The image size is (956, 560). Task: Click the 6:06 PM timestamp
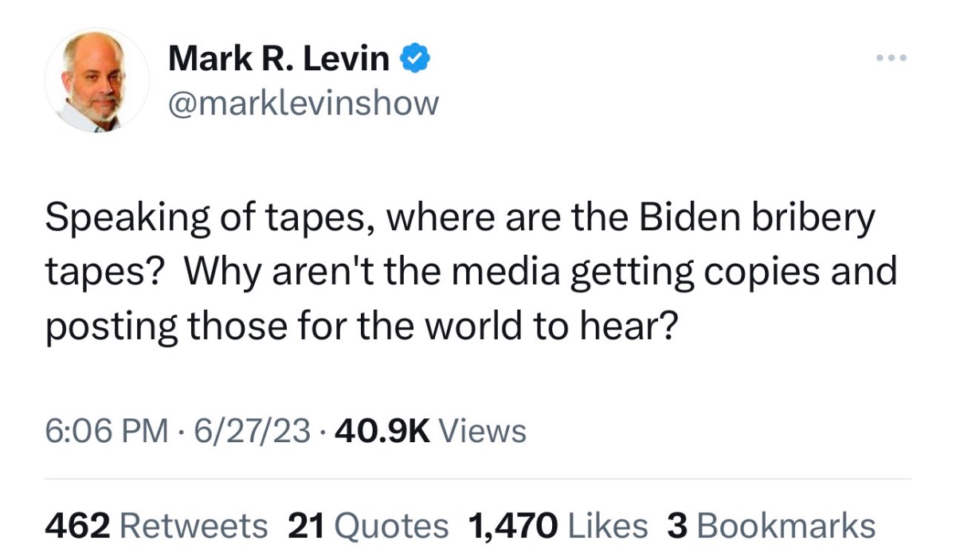click(107, 431)
